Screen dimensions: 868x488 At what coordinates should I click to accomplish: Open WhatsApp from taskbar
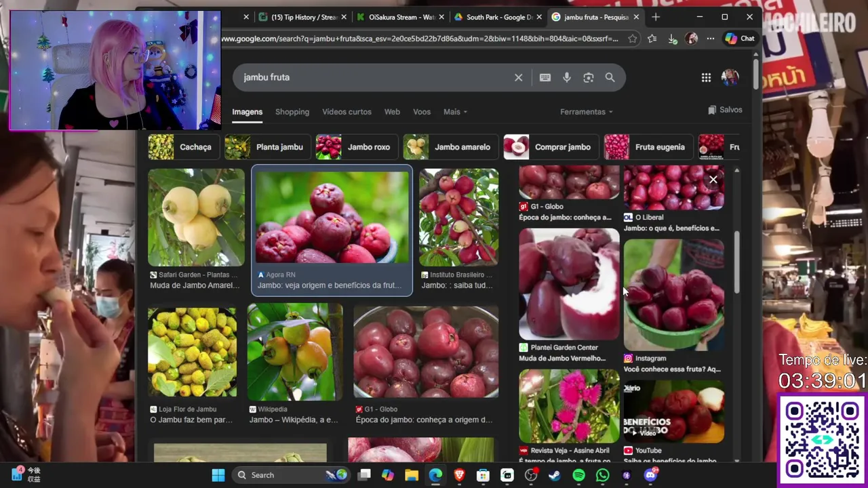602,475
